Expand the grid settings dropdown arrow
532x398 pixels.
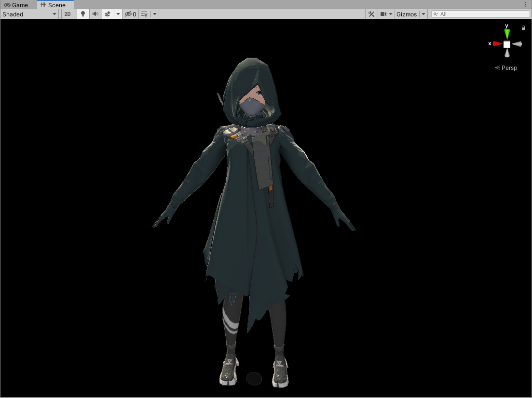(x=155, y=14)
